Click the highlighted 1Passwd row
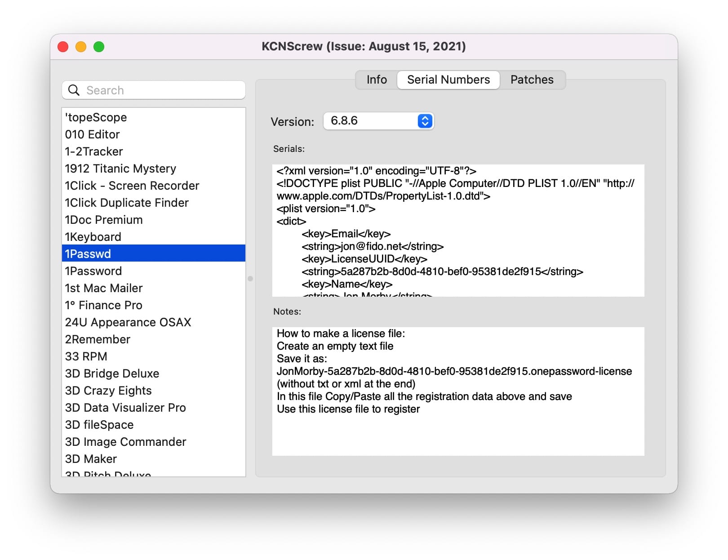This screenshot has width=728, height=560. point(154,254)
